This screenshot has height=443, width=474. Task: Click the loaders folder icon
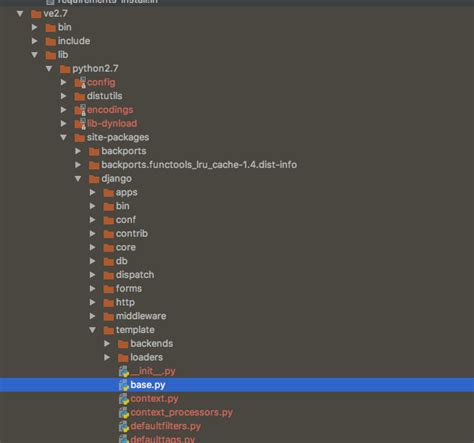pos(123,358)
